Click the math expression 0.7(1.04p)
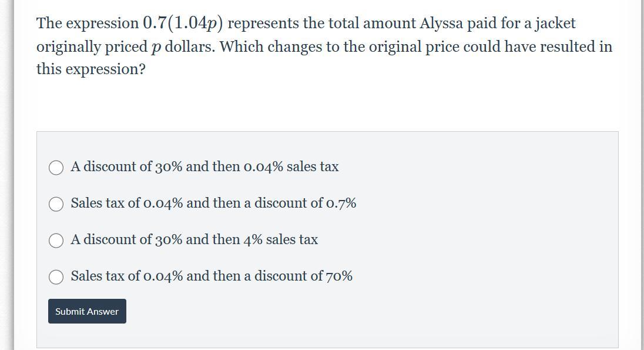 [183, 24]
